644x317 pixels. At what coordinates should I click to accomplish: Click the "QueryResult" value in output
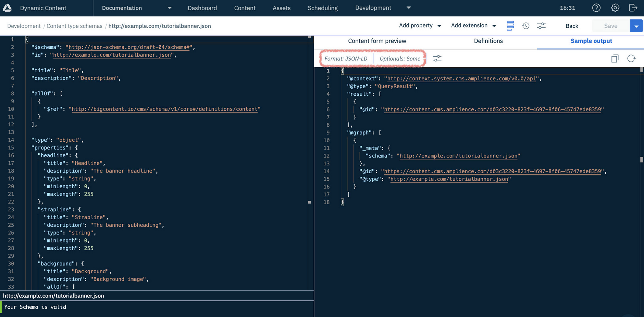pyautogui.click(x=395, y=86)
